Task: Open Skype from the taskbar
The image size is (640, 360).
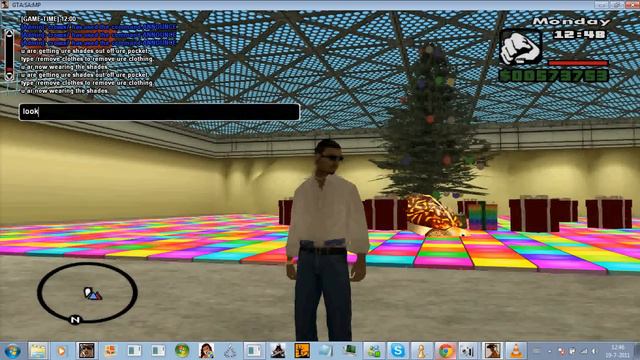Action: coord(398,351)
